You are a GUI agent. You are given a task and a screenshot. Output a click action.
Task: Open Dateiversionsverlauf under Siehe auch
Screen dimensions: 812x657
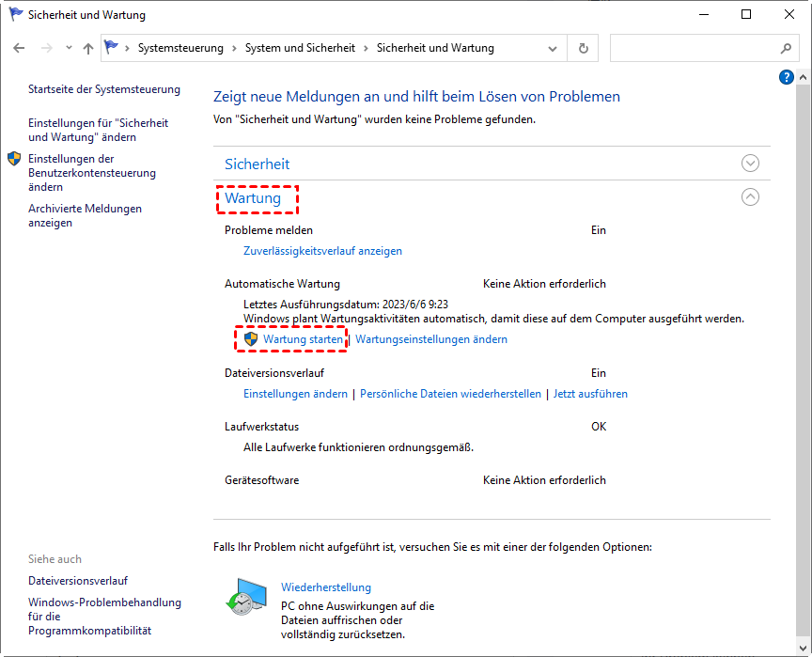pyautogui.click(x=78, y=580)
